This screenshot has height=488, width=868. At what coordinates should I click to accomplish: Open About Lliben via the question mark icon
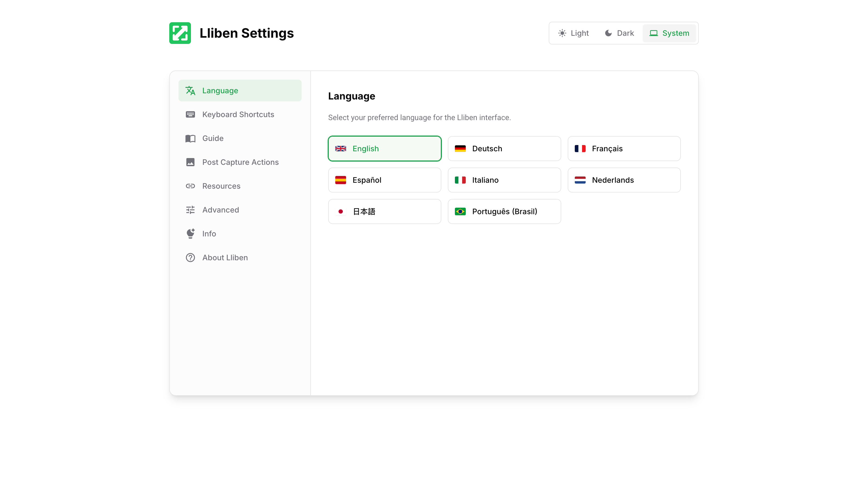(x=190, y=257)
